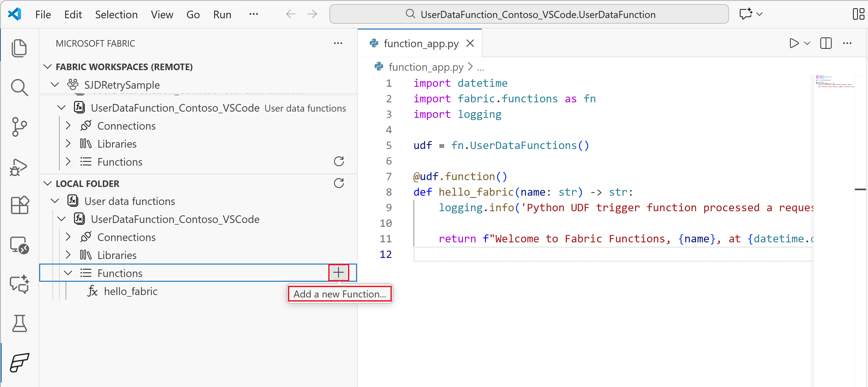Open run options dropdown arrow

pos(807,43)
